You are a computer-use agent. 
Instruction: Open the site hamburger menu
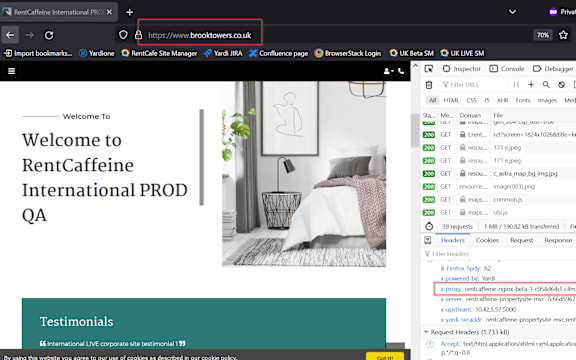click(x=11, y=71)
